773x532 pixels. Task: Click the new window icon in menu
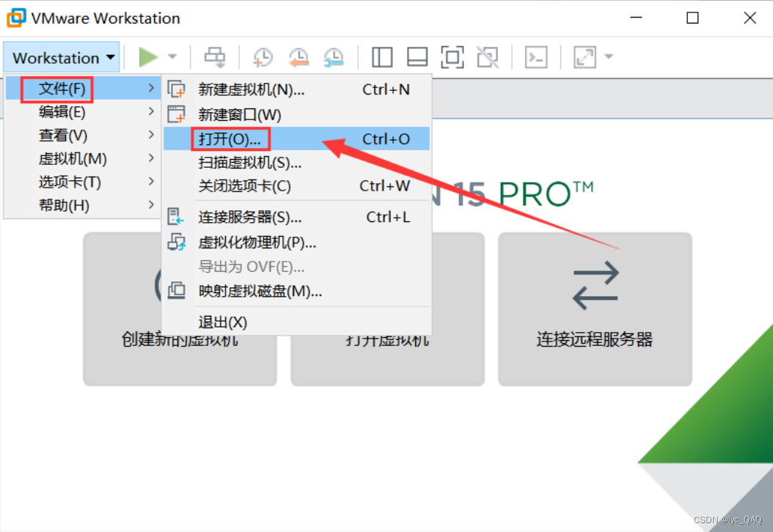tap(177, 114)
